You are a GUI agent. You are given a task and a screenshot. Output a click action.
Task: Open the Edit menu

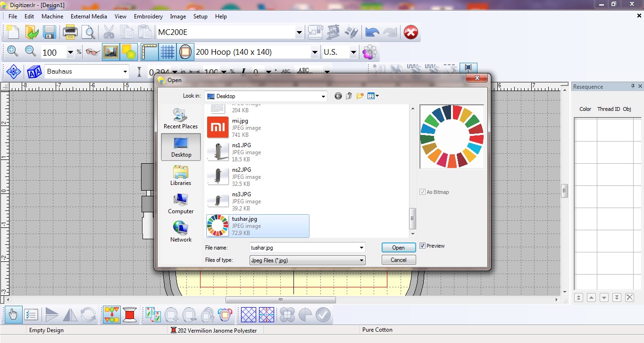tap(29, 17)
